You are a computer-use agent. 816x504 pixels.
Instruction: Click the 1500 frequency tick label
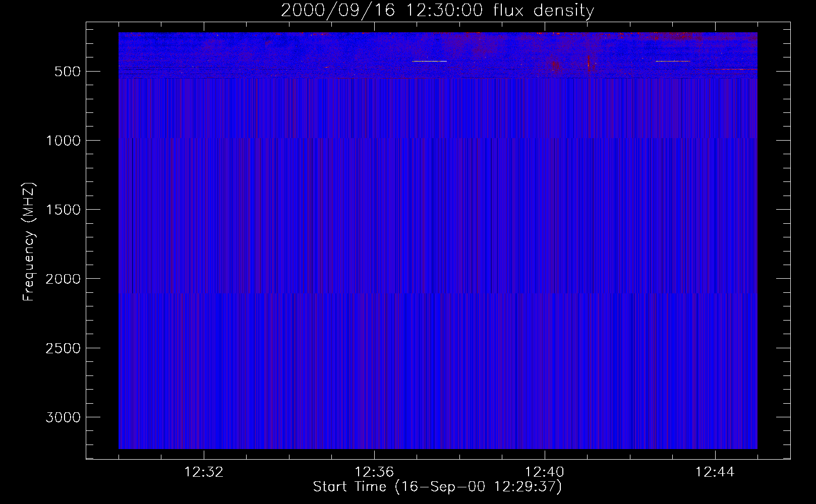[x=63, y=210]
